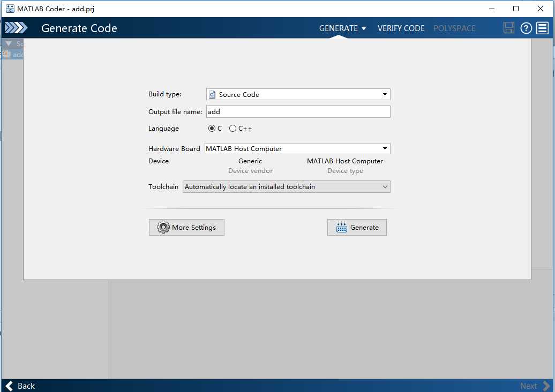The image size is (555, 392).
Task: Click the Back arrow chevron
Action: pos(10,386)
